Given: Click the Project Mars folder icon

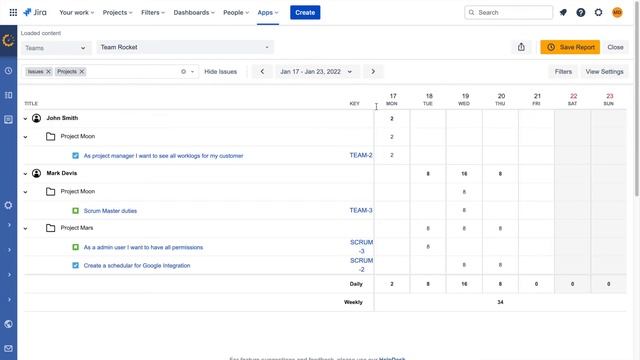Looking at the screenshot, I should point(51,228).
